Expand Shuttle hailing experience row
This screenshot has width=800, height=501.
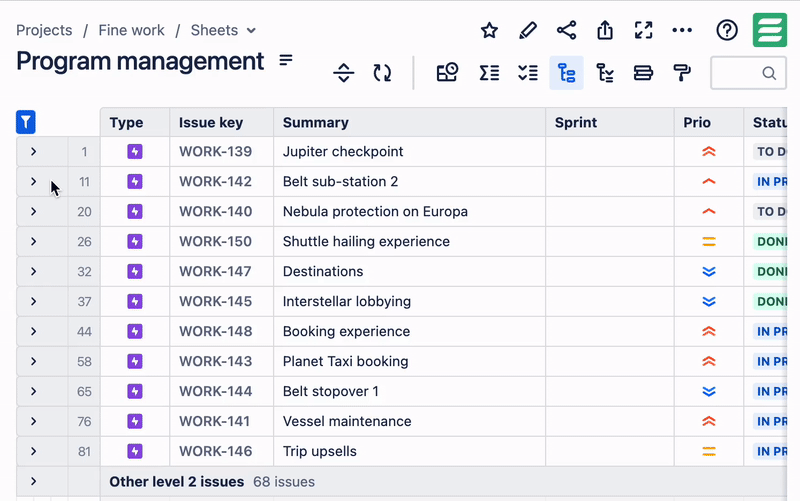point(33,241)
